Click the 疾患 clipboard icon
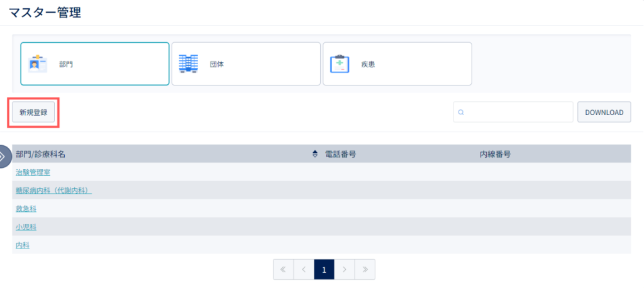The image size is (644, 288). pos(340,64)
